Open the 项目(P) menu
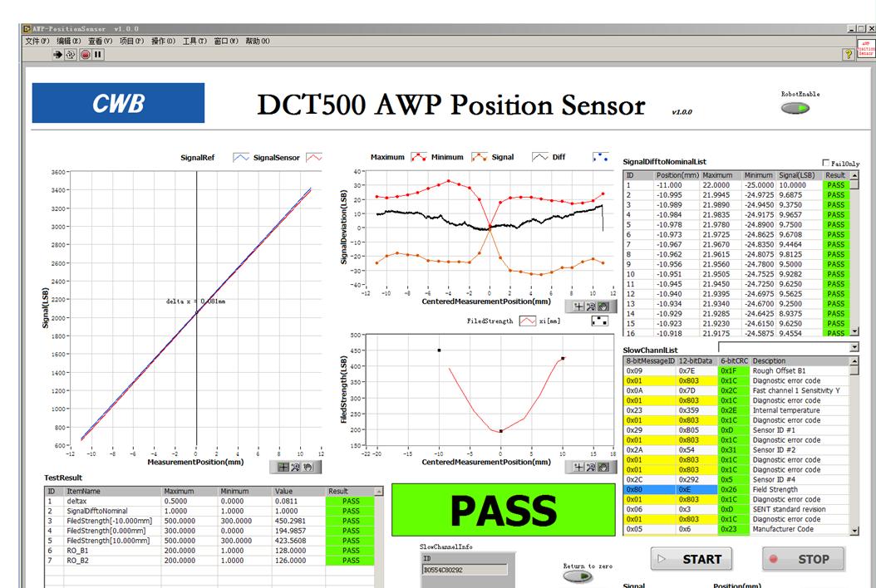This screenshot has width=876, height=588. (132, 42)
